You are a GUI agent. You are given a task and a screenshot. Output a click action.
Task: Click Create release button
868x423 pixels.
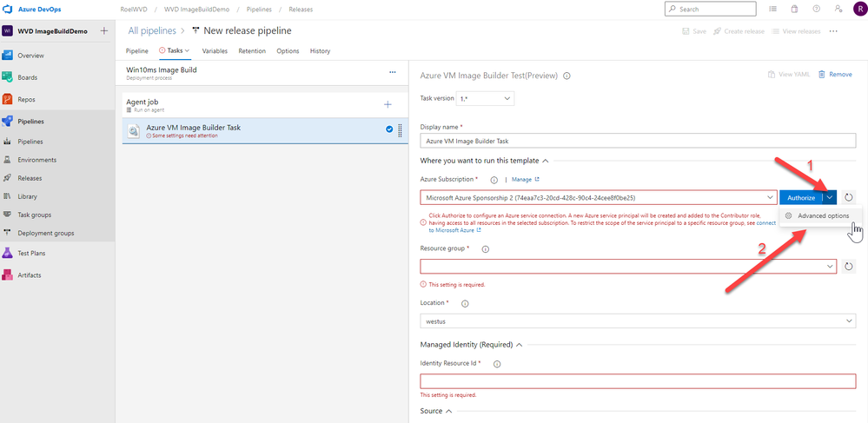pyautogui.click(x=739, y=31)
